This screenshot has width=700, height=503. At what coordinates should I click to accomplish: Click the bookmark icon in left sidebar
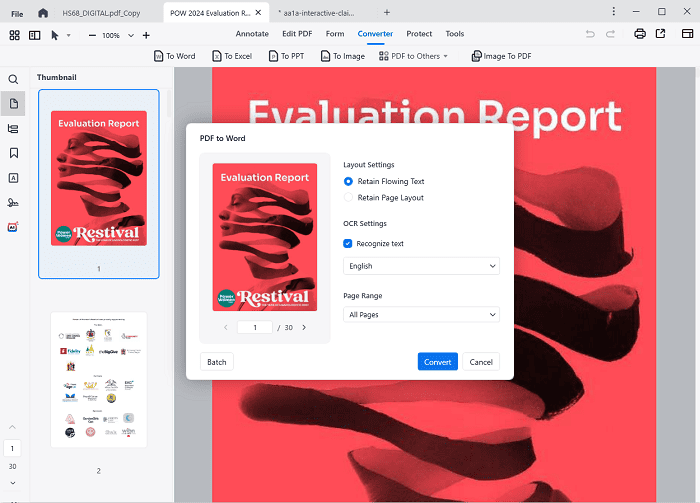coord(14,153)
